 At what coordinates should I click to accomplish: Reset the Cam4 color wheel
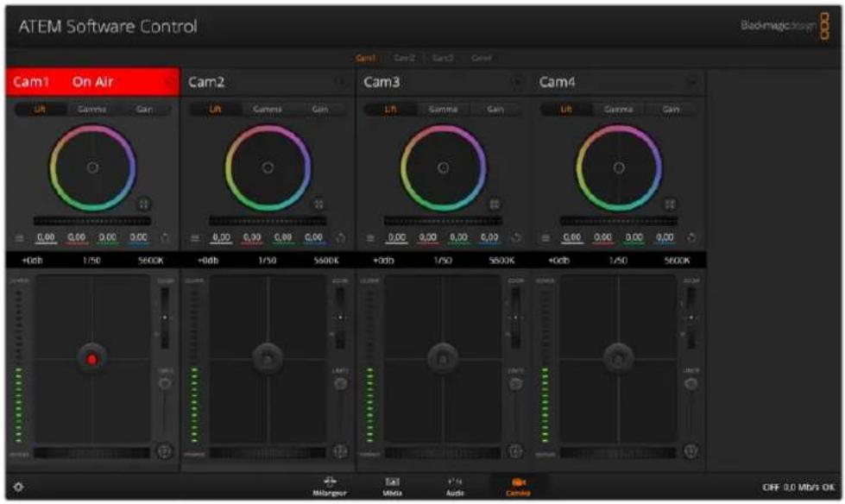tap(670, 205)
